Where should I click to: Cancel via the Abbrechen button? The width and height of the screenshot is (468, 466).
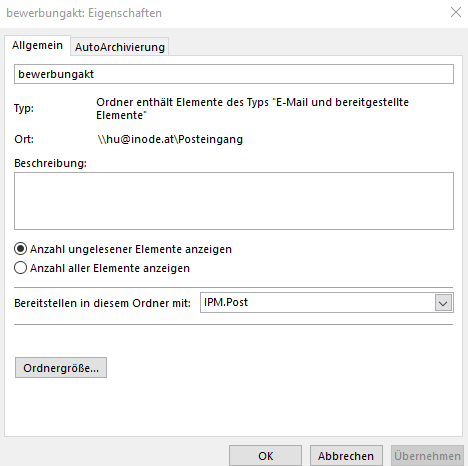(346, 456)
